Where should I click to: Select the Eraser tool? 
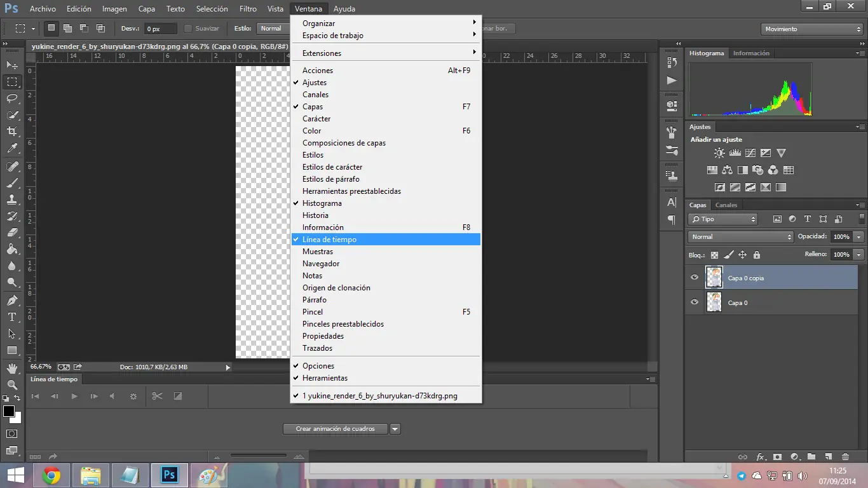[12, 233]
